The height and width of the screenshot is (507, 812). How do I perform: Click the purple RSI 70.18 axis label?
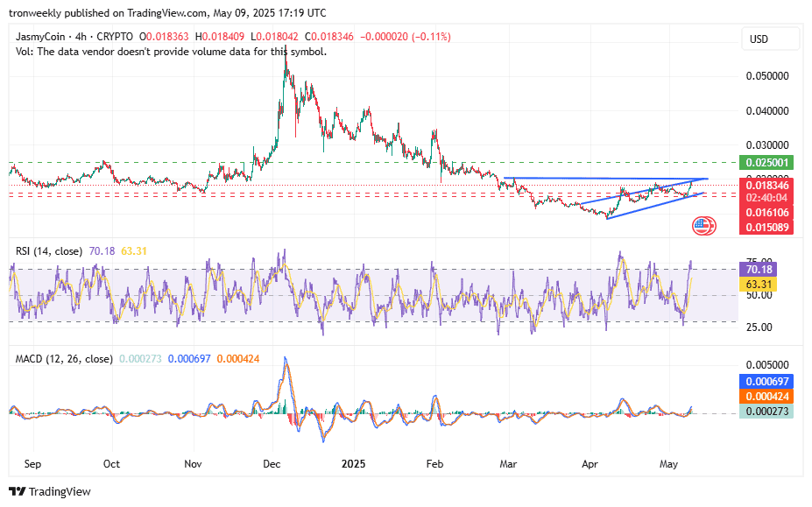point(758,270)
